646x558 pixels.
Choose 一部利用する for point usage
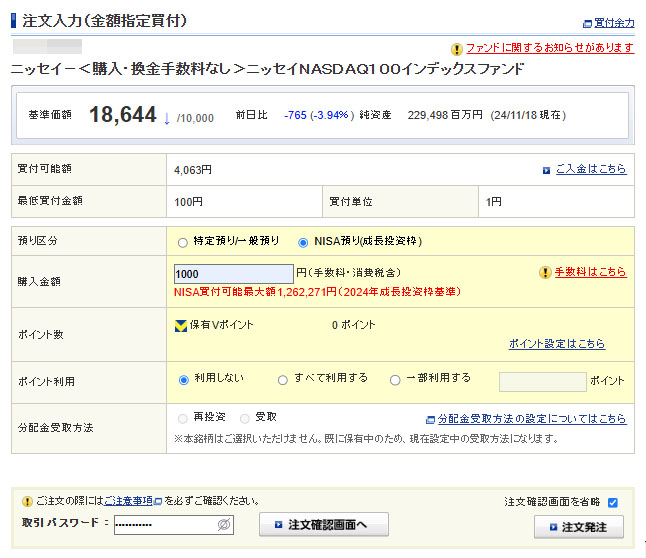pos(395,380)
